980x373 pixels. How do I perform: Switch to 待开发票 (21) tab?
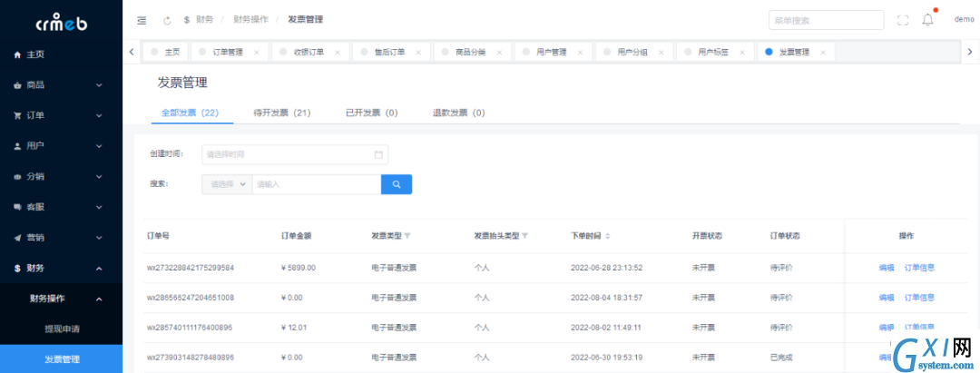(282, 113)
